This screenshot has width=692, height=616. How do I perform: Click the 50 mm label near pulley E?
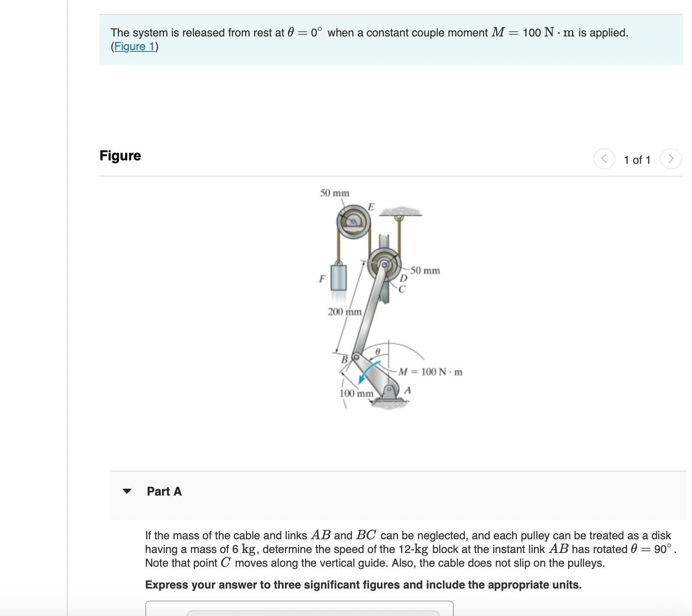pyautogui.click(x=335, y=193)
